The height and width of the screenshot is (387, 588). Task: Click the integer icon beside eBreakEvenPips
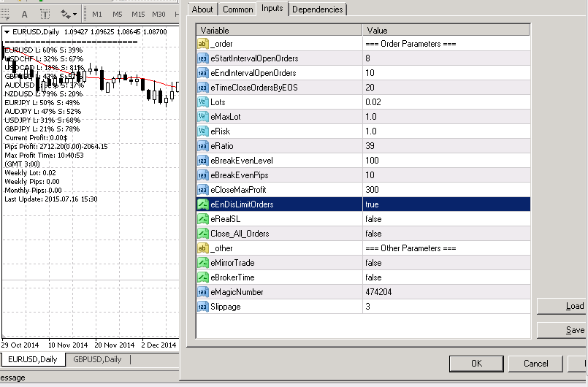coord(202,175)
